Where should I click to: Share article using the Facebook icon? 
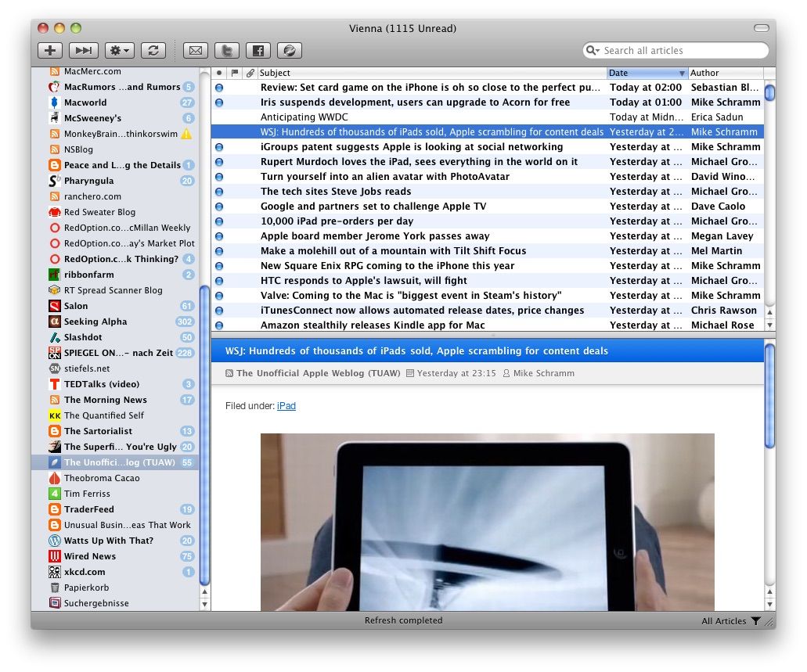(258, 50)
